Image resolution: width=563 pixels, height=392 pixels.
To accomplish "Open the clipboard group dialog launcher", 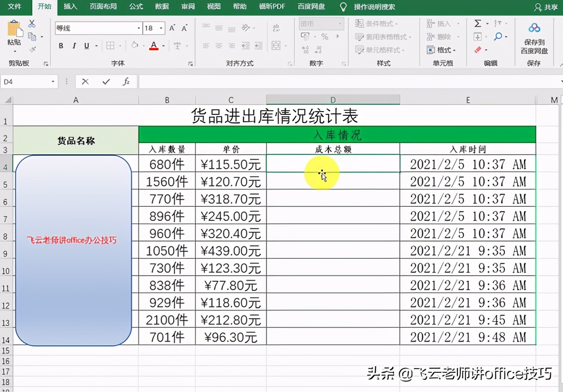I will 46,63.
